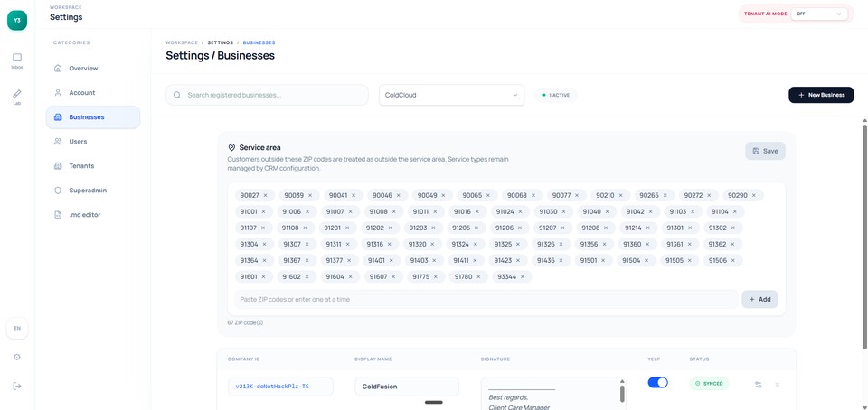Click the Businesses breadcrumb link
Screen dimensions: 868x410
pos(259,42)
